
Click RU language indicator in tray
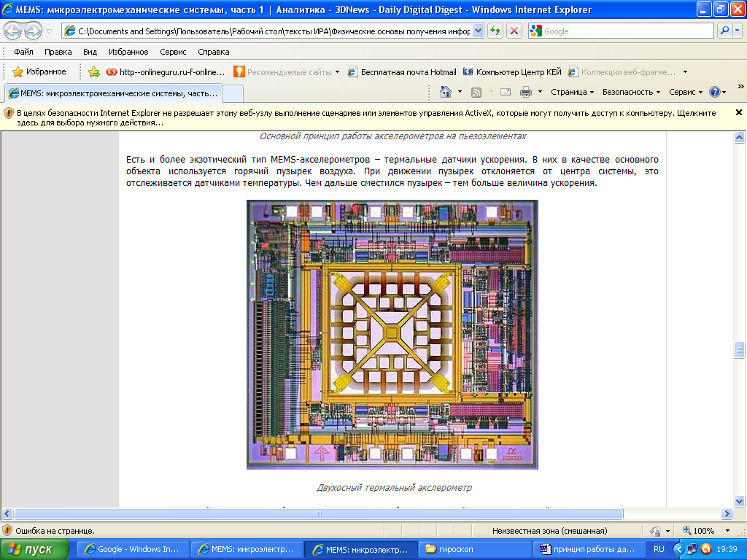[x=659, y=549]
